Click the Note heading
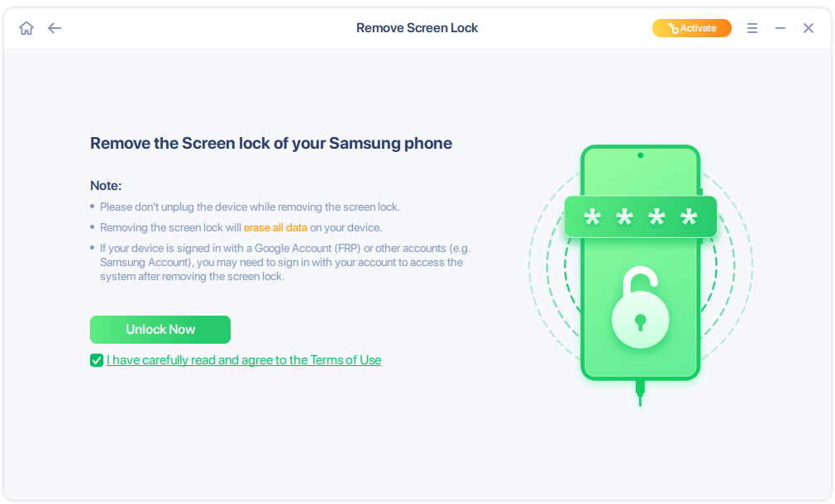The width and height of the screenshot is (835, 504). pos(103,185)
